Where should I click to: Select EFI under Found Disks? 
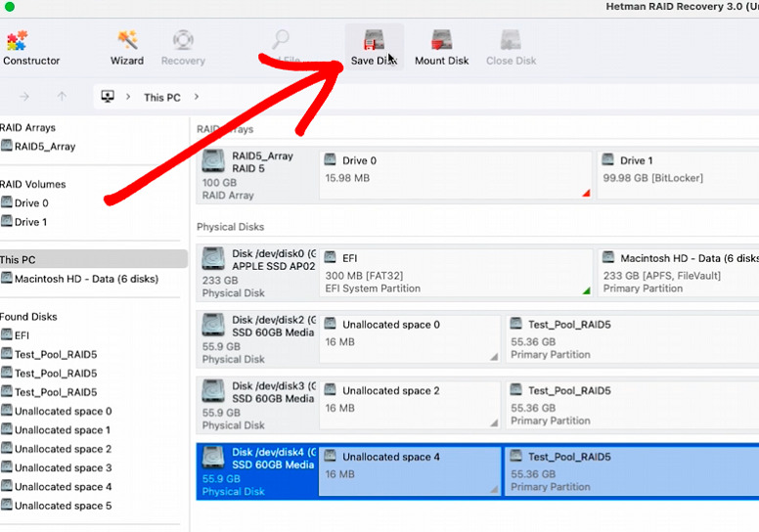coord(15,335)
